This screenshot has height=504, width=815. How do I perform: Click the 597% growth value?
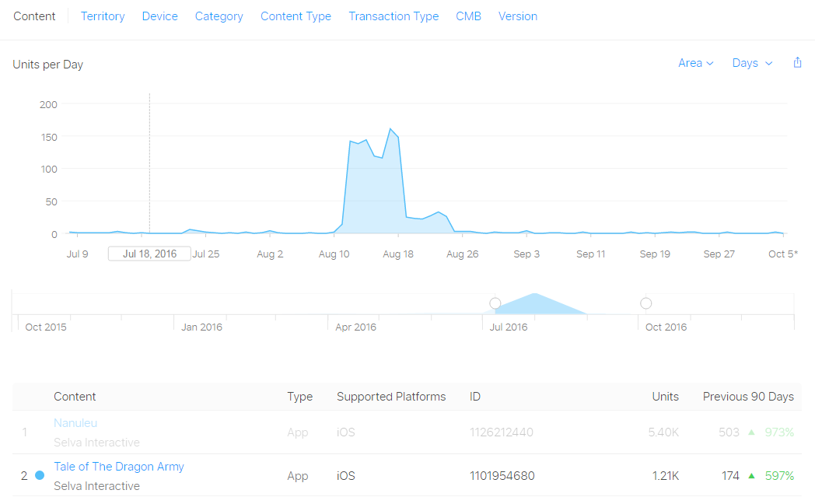pyautogui.click(x=780, y=475)
